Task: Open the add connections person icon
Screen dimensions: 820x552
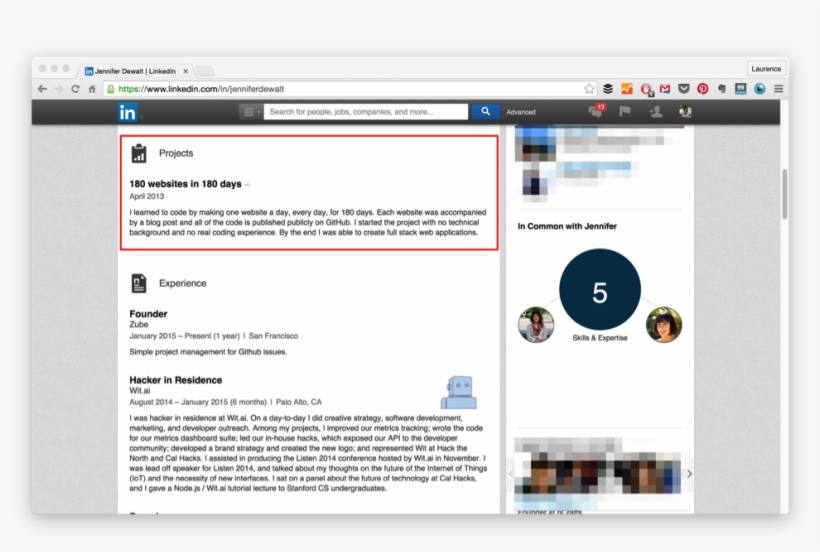Action: click(655, 111)
